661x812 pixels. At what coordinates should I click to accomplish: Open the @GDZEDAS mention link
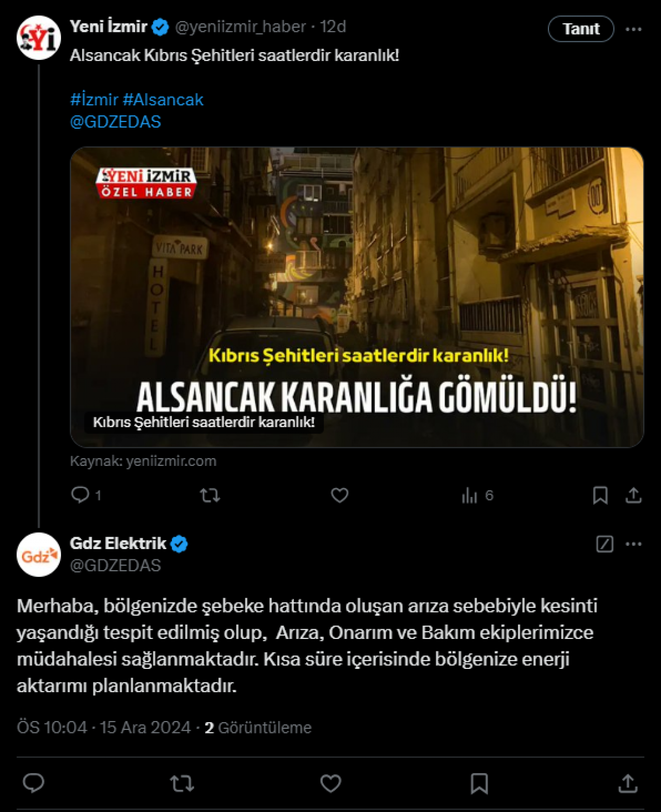116,122
